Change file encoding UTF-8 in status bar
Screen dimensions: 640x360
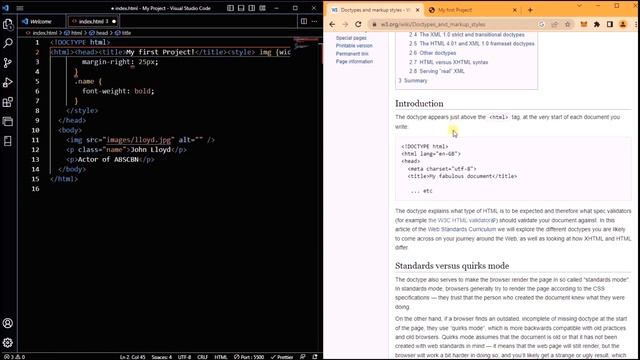pos(184,357)
